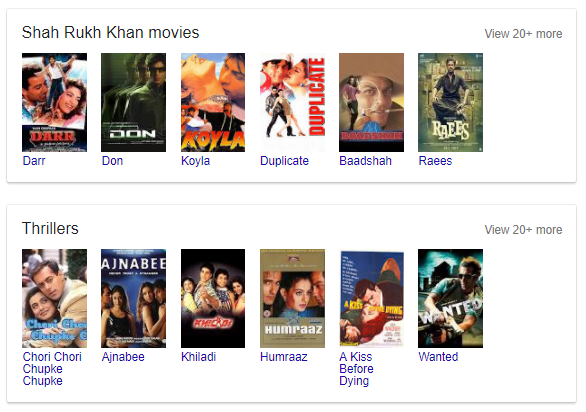
Task: Open the Humraaz movie poster
Action: [x=293, y=298]
